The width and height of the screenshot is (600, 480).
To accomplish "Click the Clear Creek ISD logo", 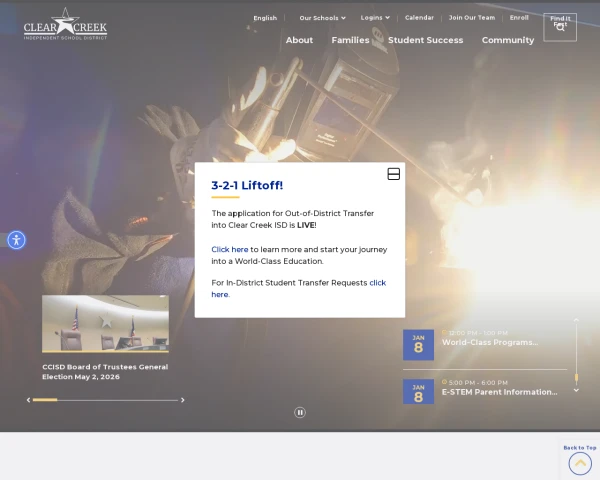I will 65,24.
